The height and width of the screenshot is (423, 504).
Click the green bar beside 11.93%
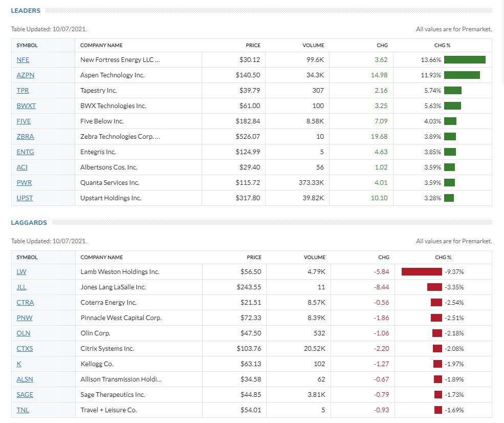(x=462, y=75)
